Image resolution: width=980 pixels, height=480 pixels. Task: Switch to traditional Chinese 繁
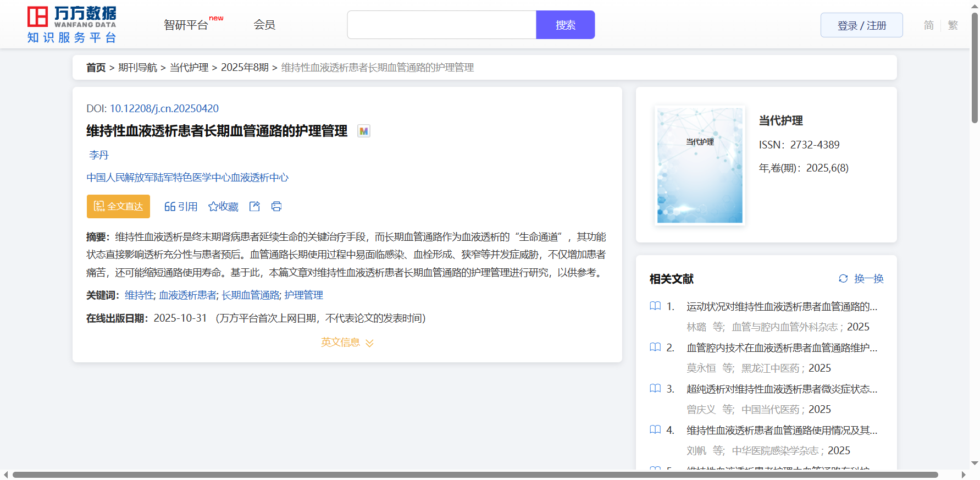[953, 25]
